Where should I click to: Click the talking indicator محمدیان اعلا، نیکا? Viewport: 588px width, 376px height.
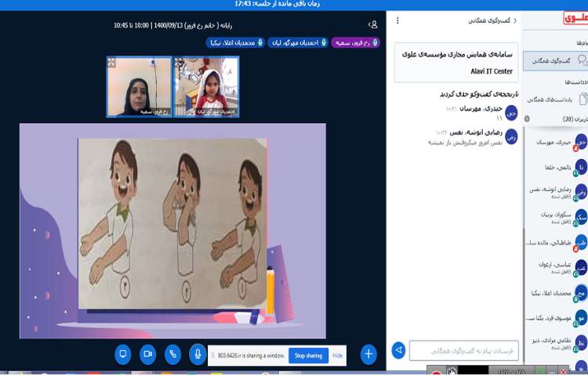pos(235,43)
